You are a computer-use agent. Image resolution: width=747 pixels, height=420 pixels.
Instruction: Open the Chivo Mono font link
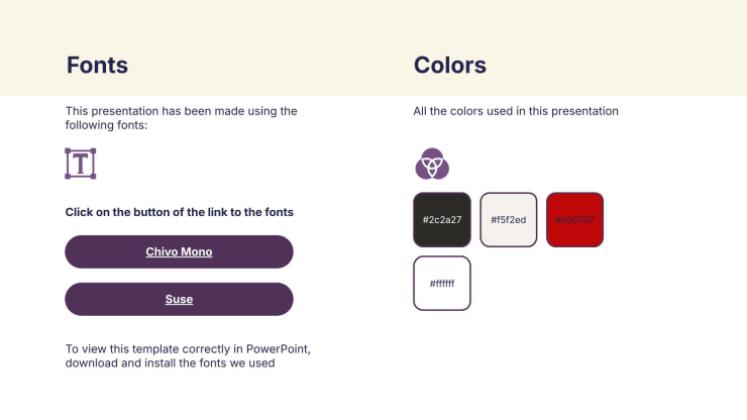(x=179, y=252)
